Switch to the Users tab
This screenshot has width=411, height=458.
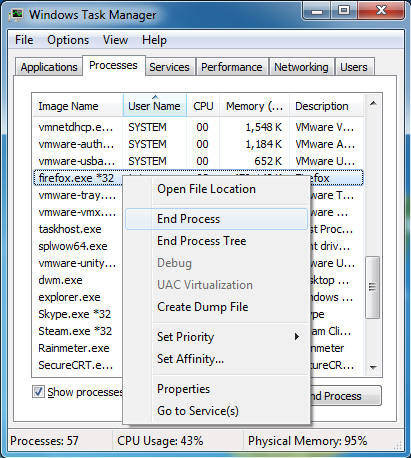(x=354, y=67)
